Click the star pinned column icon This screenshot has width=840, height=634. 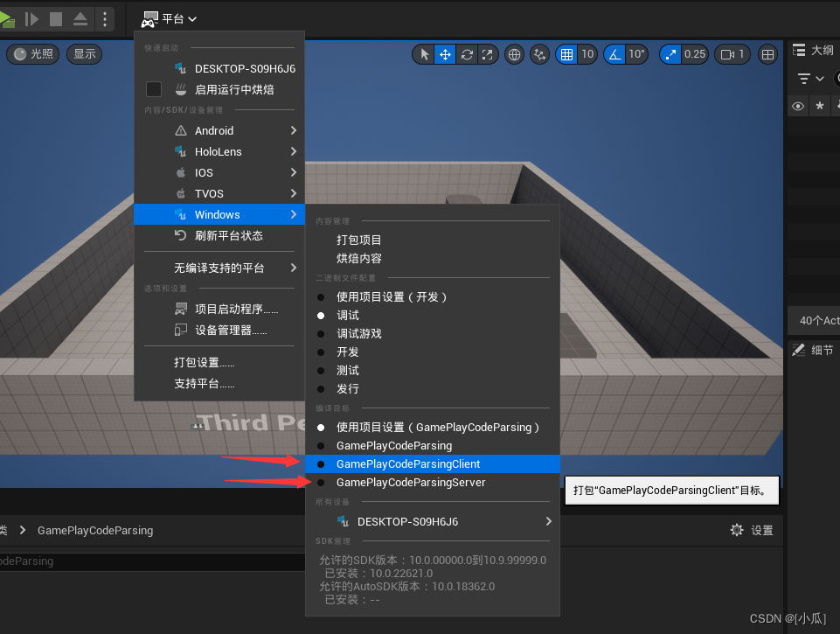pyautogui.click(x=820, y=106)
